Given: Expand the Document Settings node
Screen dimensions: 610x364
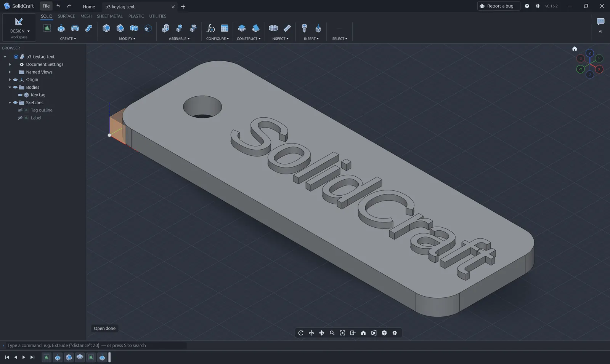Looking at the screenshot, I should (x=10, y=64).
